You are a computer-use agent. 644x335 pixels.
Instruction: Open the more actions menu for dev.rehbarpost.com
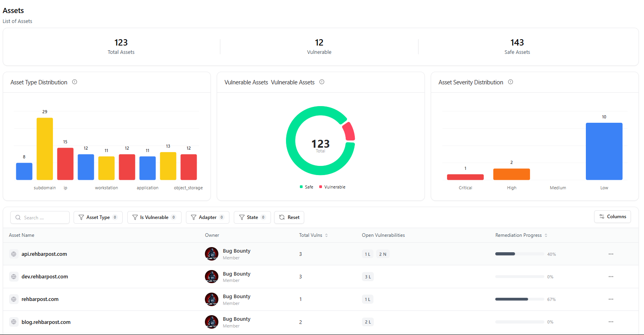(x=611, y=276)
